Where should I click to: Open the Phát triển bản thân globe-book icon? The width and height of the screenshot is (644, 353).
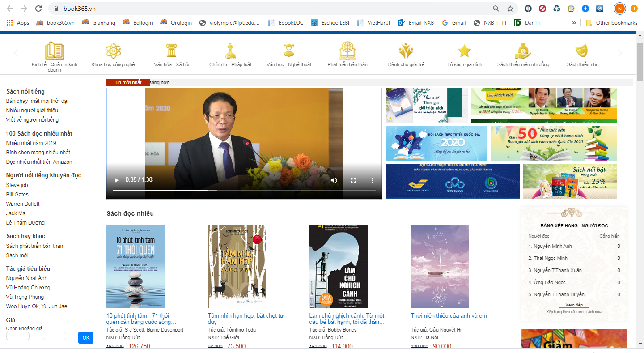point(347,51)
